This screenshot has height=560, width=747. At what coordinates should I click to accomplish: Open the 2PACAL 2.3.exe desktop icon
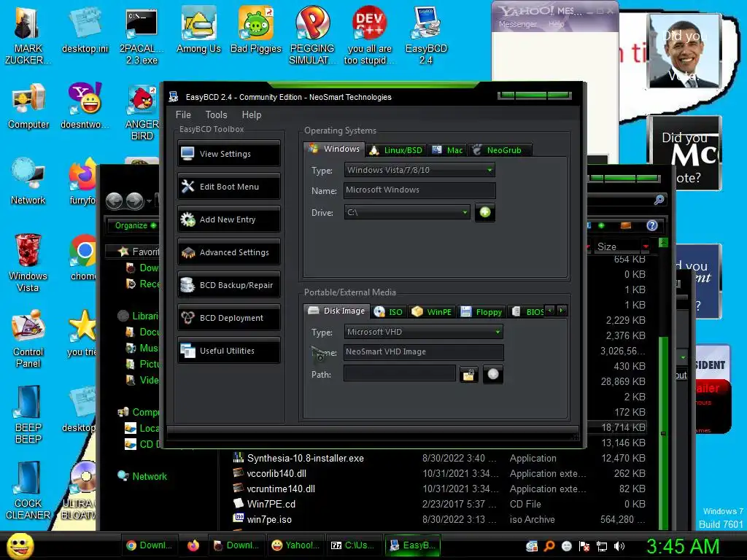(x=142, y=36)
